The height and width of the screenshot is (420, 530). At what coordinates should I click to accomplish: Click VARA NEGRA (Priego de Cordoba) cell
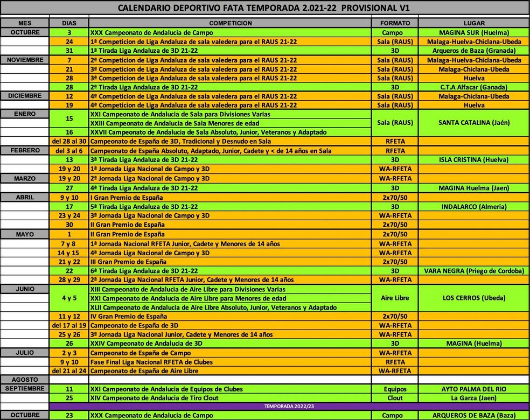473,270
